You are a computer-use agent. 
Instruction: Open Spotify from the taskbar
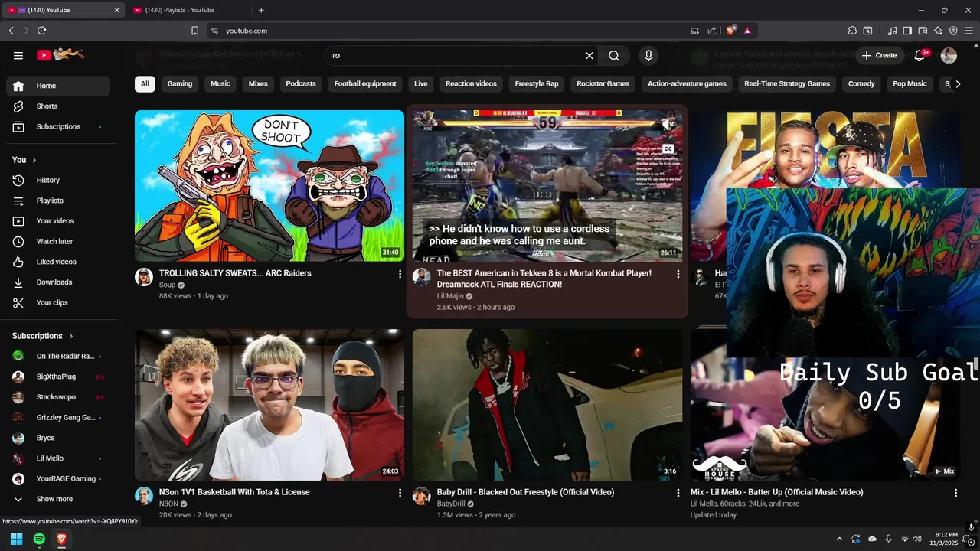[x=39, y=539]
